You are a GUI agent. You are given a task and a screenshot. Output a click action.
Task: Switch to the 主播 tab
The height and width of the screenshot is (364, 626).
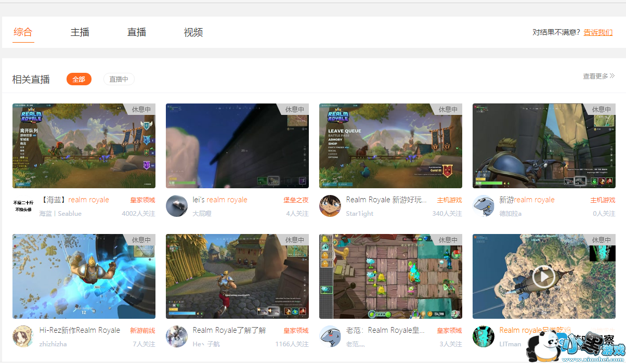[80, 32]
